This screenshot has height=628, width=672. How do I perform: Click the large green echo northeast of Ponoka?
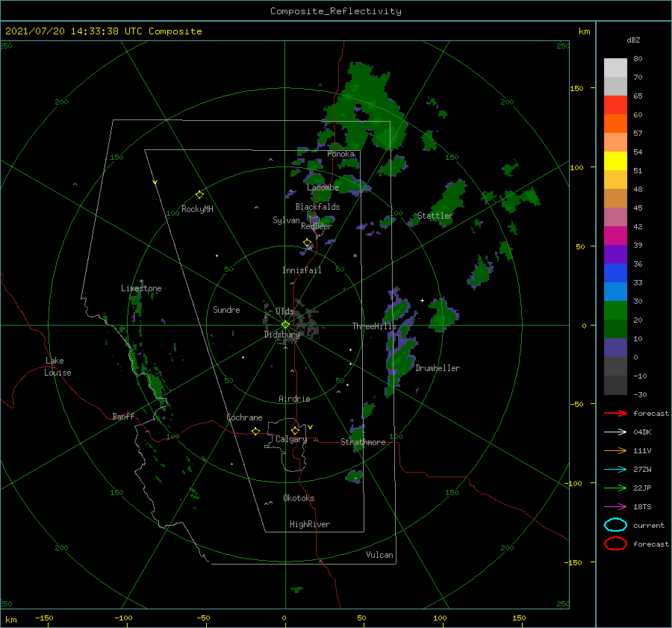click(366, 108)
